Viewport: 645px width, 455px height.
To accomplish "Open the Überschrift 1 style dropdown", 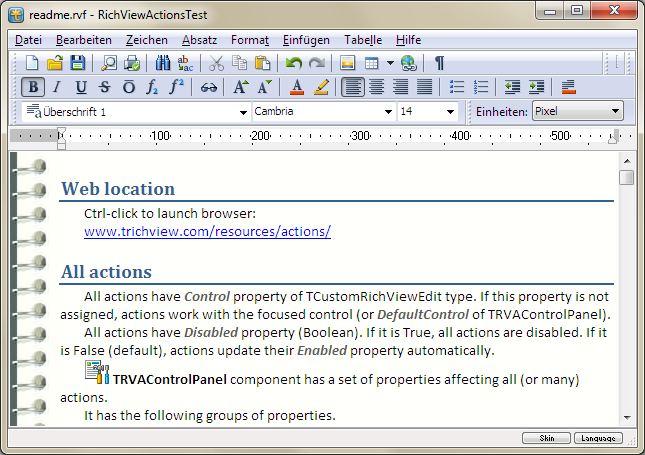I will point(243,112).
